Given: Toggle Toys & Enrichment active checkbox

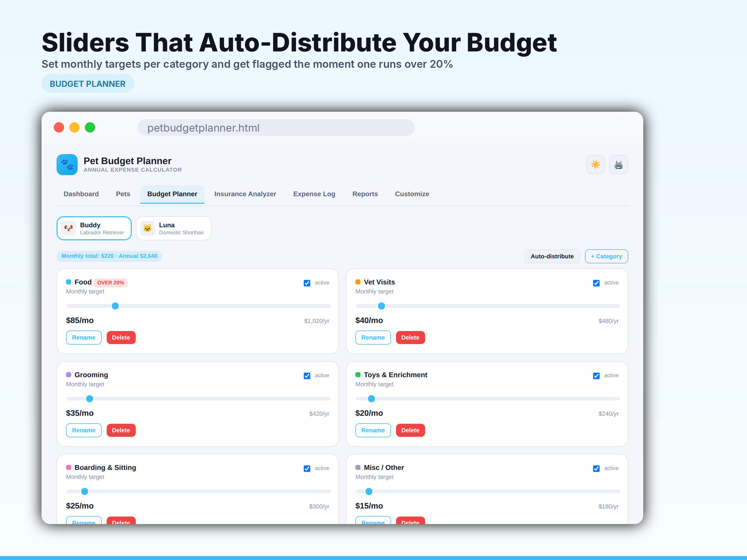Looking at the screenshot, I should pos(596,376).
